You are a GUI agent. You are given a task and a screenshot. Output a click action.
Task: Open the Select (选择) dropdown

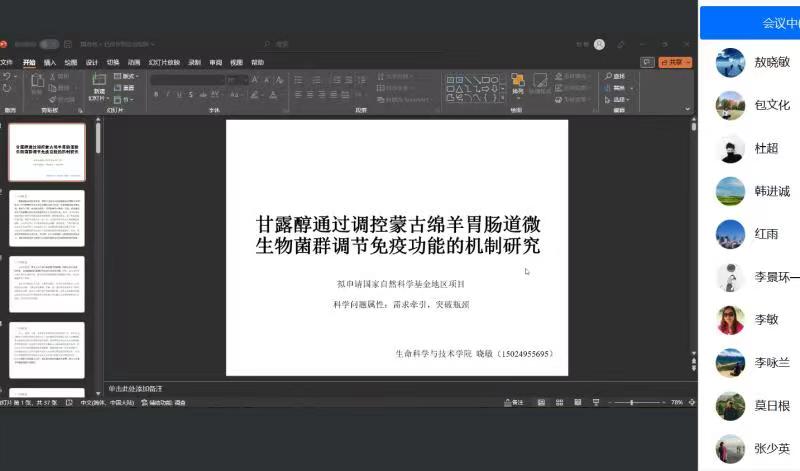(x=620, y=99)
